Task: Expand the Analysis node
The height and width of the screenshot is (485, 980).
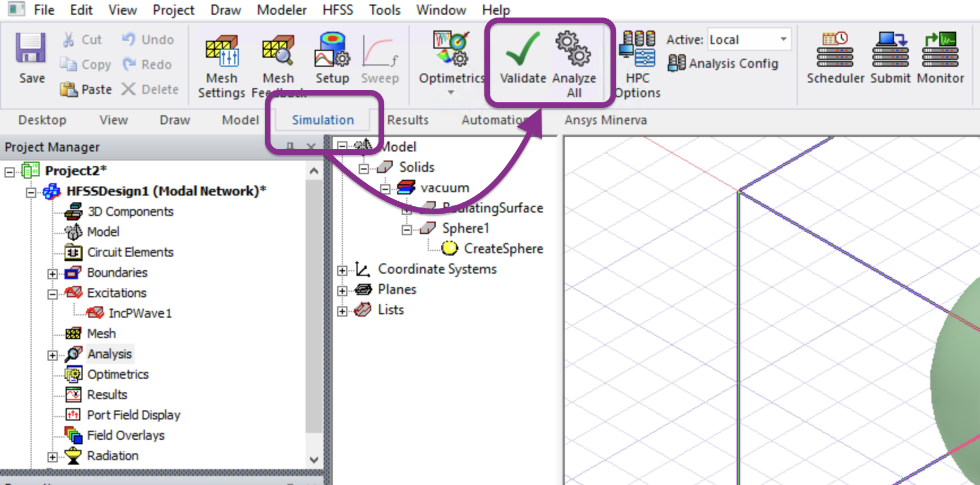Action: pyautogui.click(x=53, y=355)
